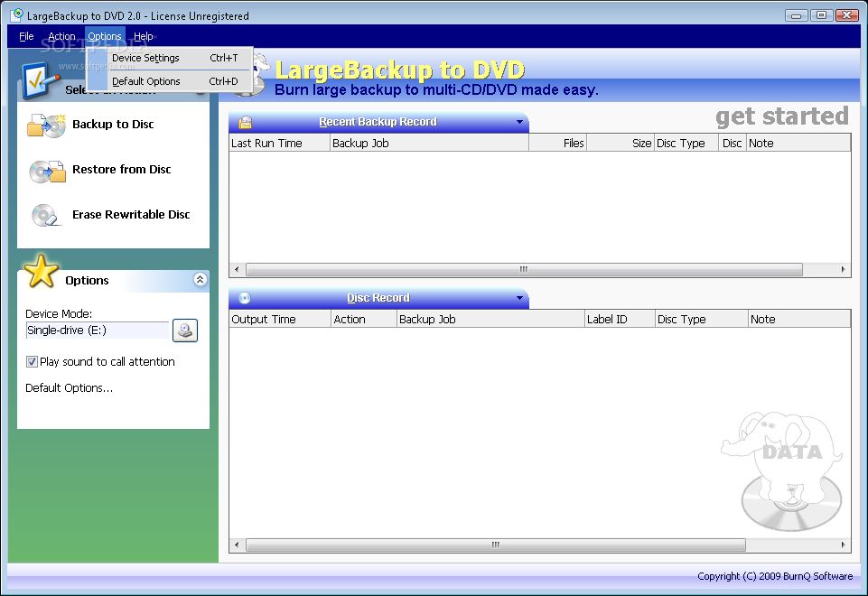Click the Device Mode field Single-drive (E:)
The width and height of the screenshot is (868, 596).
click(x=97, y=331)
